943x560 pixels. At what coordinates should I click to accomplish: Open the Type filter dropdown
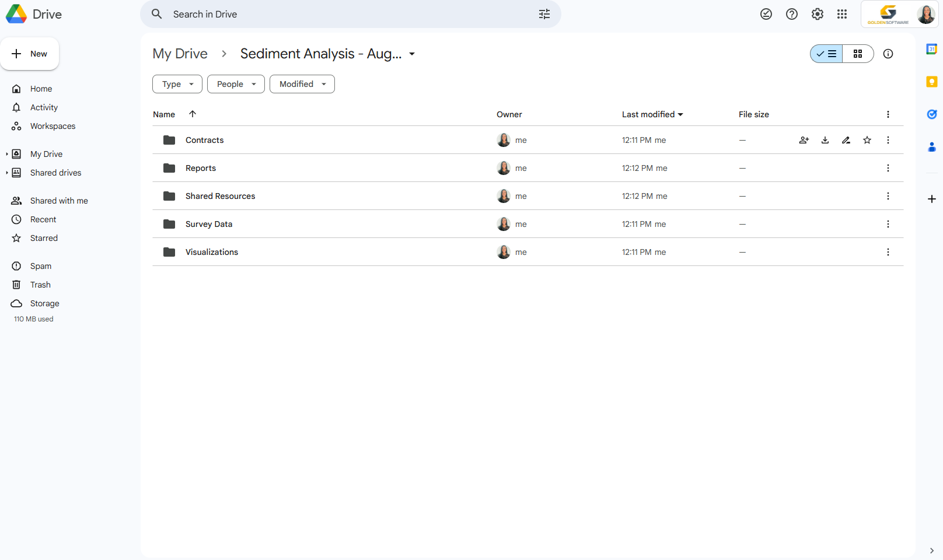coord(177,84)
